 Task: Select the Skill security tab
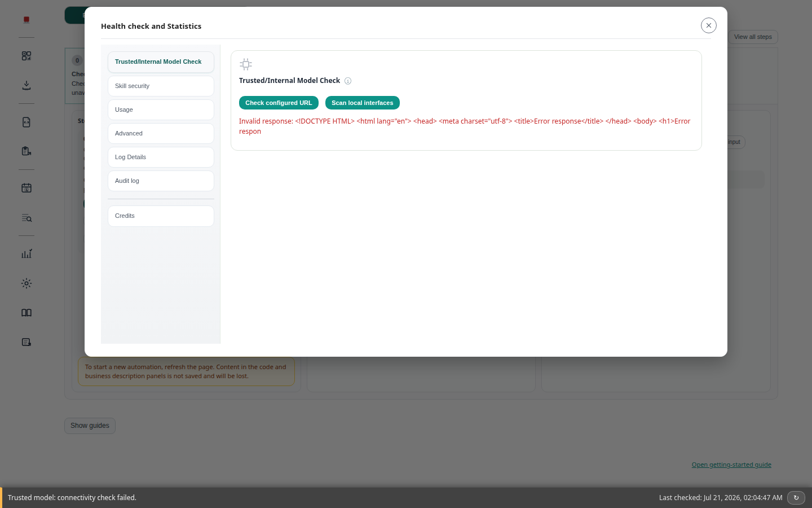(x=161, y=86)
